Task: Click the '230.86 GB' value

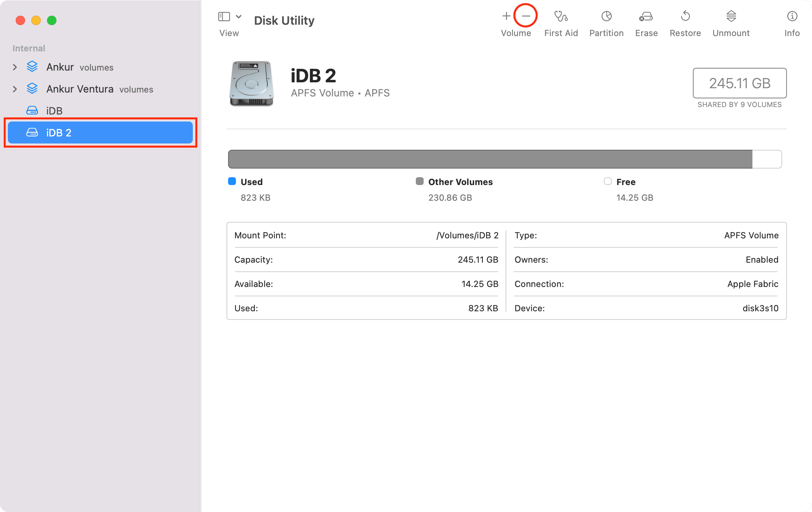Action: [x=450, y=198]
